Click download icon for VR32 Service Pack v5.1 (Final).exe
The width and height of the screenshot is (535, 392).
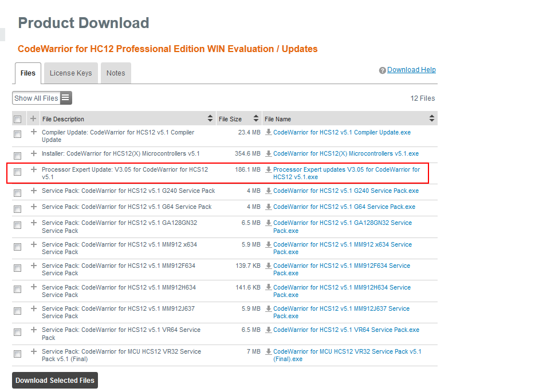pos(269,351)
